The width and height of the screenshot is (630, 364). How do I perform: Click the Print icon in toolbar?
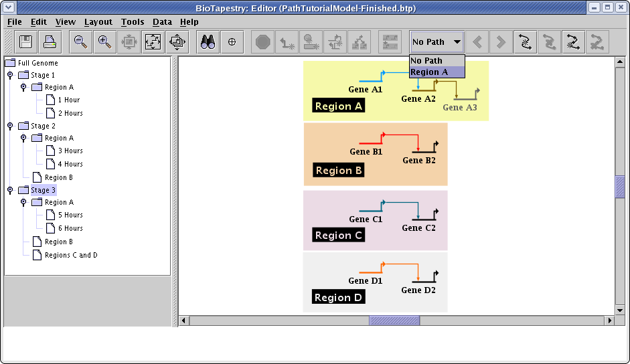tap(50, 42)
